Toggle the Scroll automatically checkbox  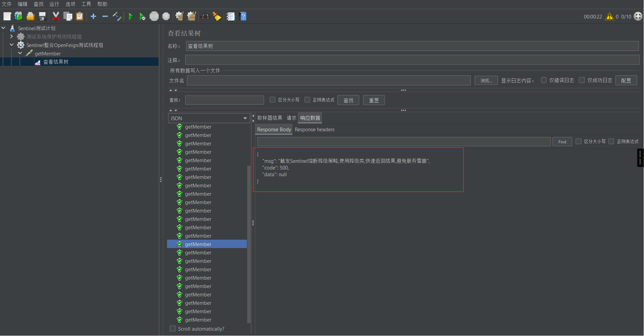173,329
